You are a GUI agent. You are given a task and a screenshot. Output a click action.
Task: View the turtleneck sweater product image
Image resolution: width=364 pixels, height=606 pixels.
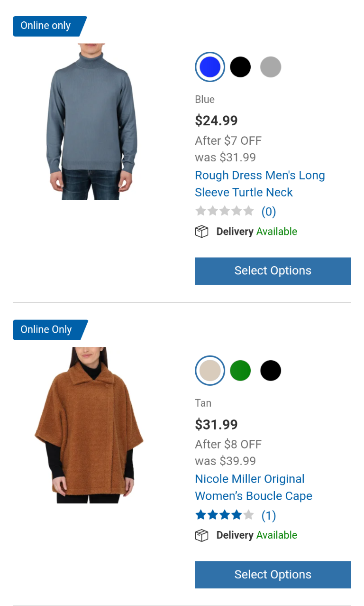[91, 121]
